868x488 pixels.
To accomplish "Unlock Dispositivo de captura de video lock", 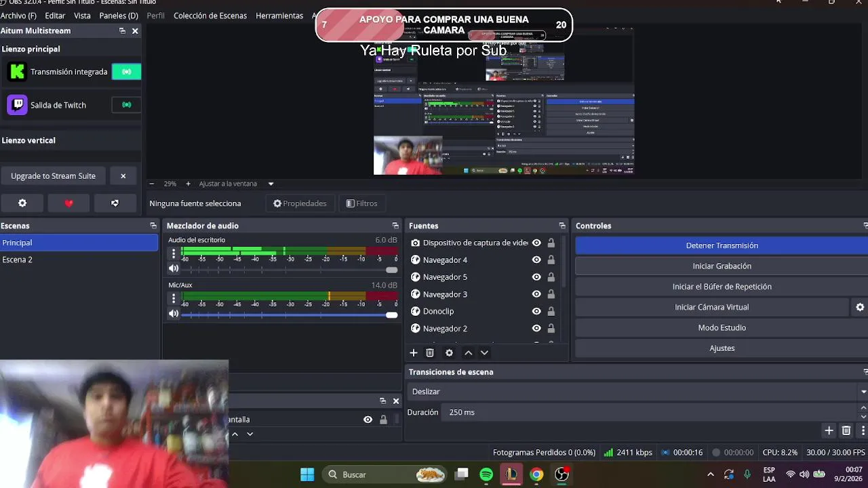I will [x=551, y=243].
